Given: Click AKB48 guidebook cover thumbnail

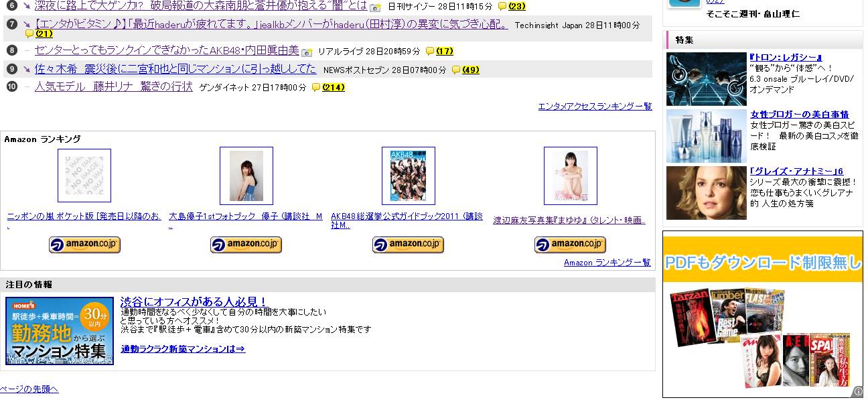Looking at the screenshot, I should tap(409, 176).
